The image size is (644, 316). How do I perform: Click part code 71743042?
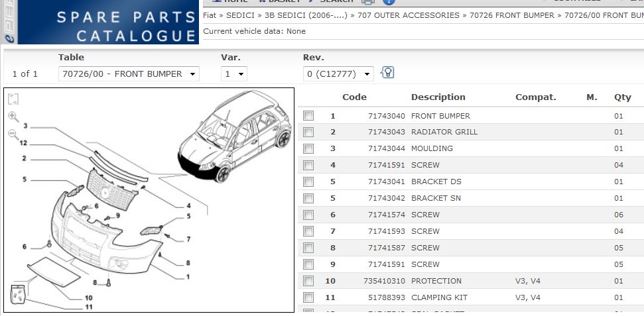pos(387,198)
